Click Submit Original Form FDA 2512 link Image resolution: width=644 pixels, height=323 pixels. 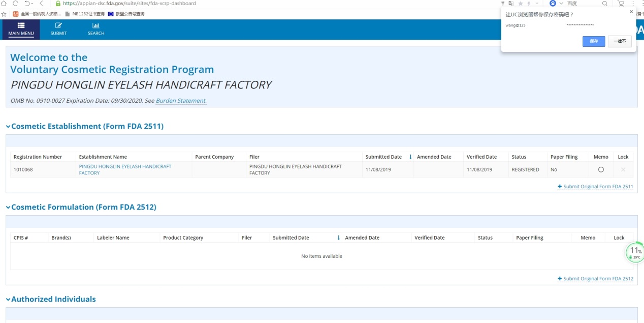tap(598, 279)
